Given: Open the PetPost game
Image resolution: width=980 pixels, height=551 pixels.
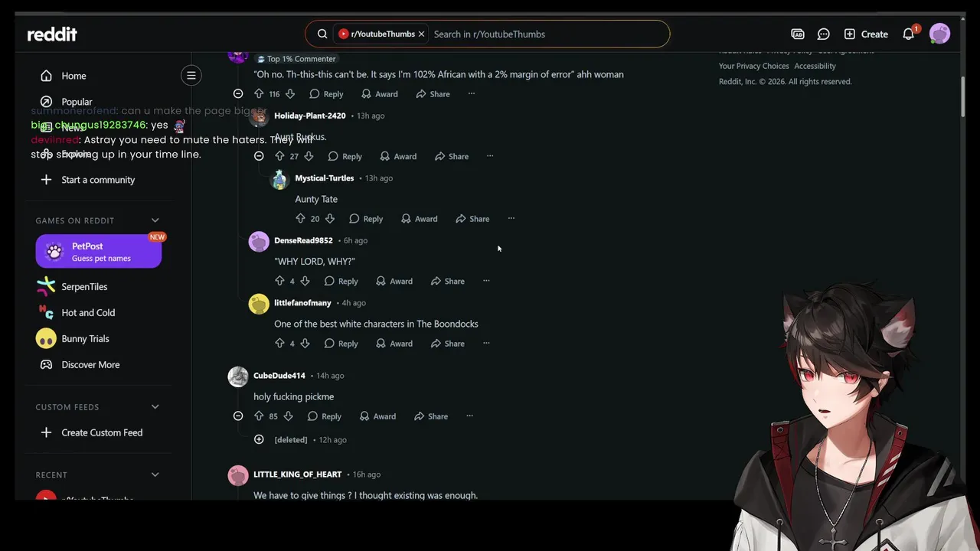Looking at the screenshot, I should pyautogui.click(x=98, y=251).
